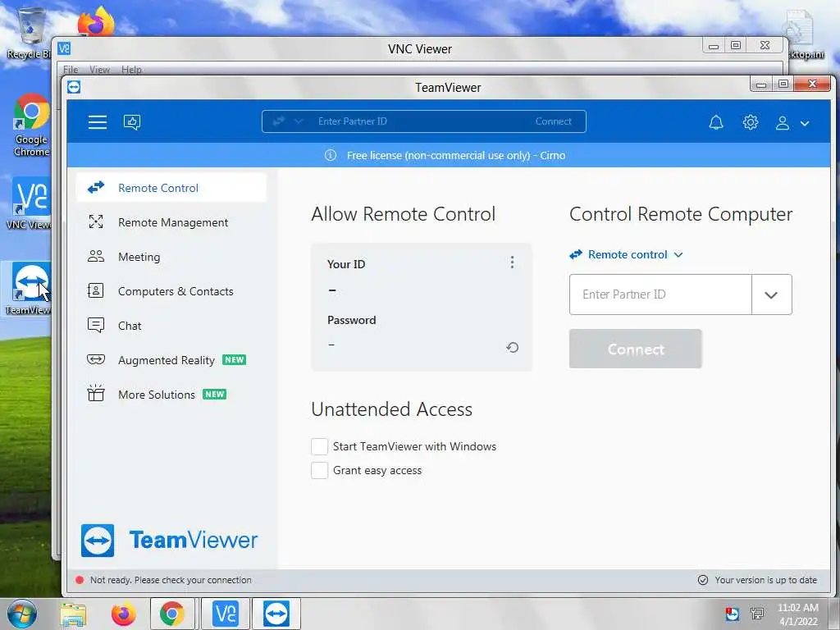Click the Remote Management sidebar icon
Screen dimensions: 840x630
pos(96,221)
